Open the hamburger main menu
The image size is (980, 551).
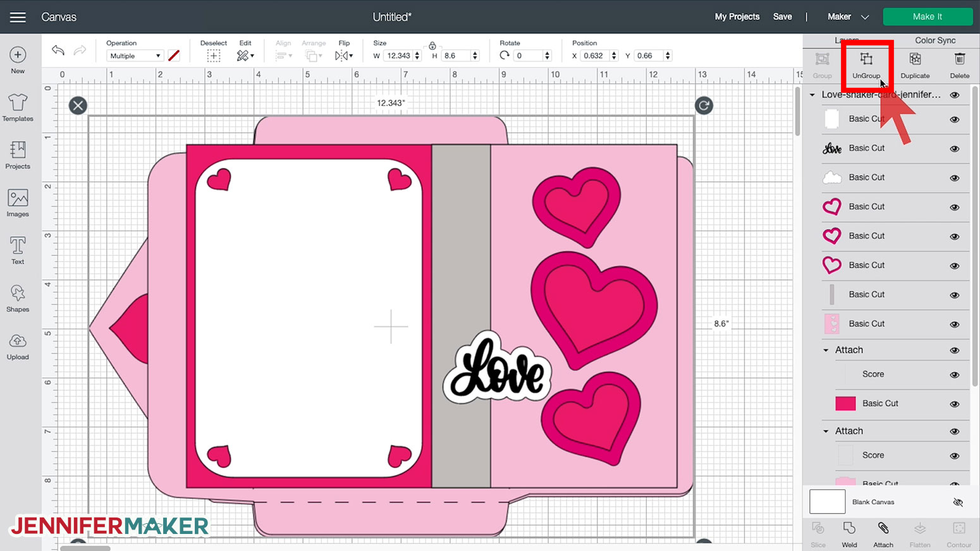tap(18, 17)
